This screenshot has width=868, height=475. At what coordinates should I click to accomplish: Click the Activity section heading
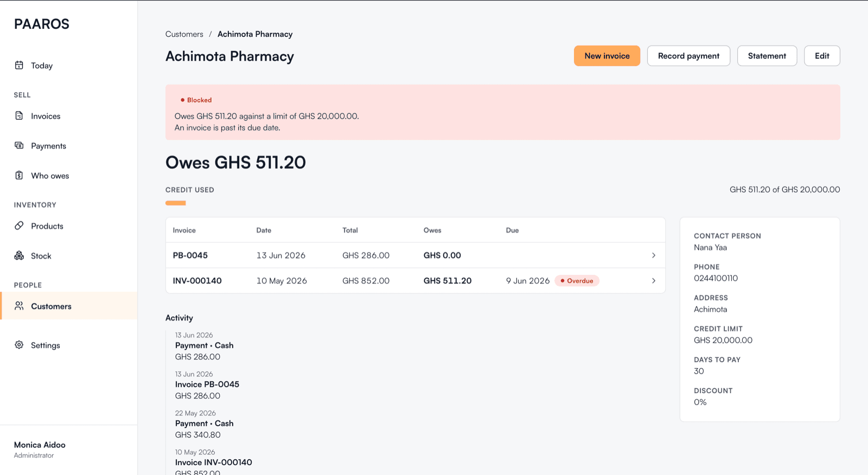(179, 318)
